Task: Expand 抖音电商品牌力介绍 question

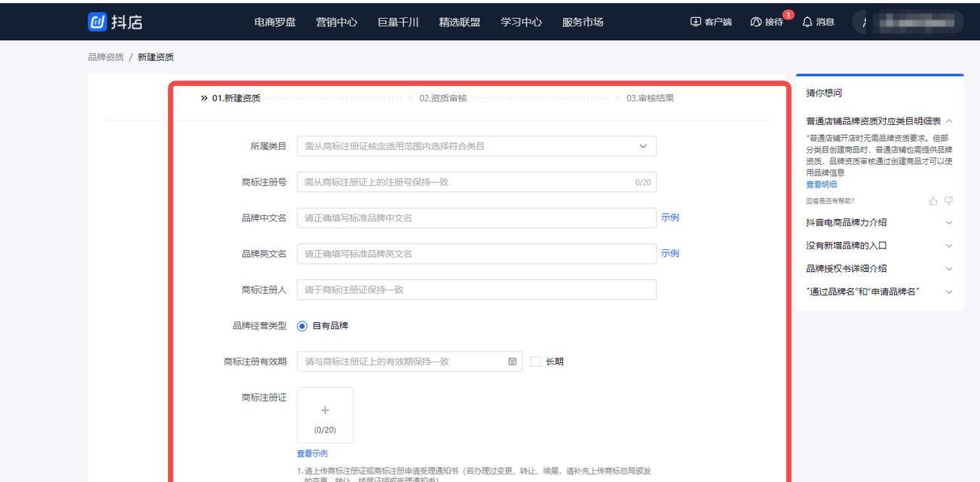Action: (948, 222)
